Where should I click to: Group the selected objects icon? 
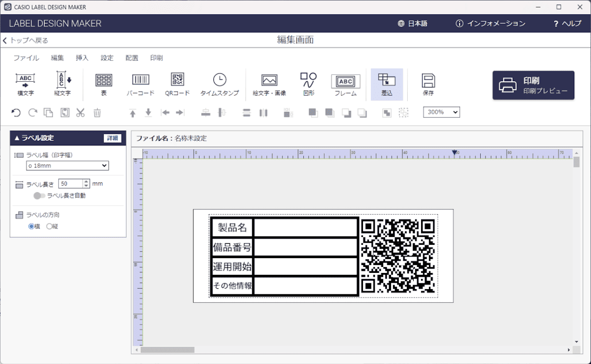[x=387, y=113]
